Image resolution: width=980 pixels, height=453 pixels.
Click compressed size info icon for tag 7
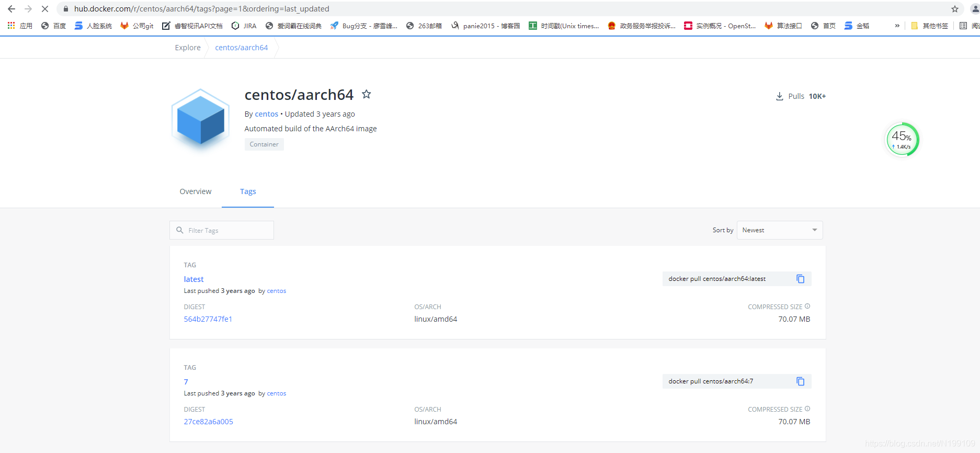click(807, 409)
